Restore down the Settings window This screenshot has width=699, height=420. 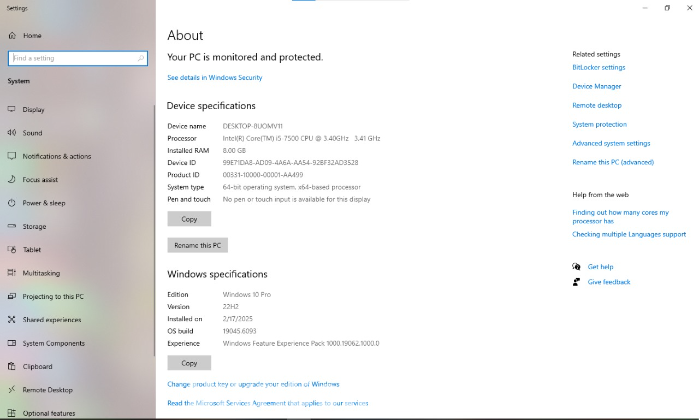click(x=667, y=8)
